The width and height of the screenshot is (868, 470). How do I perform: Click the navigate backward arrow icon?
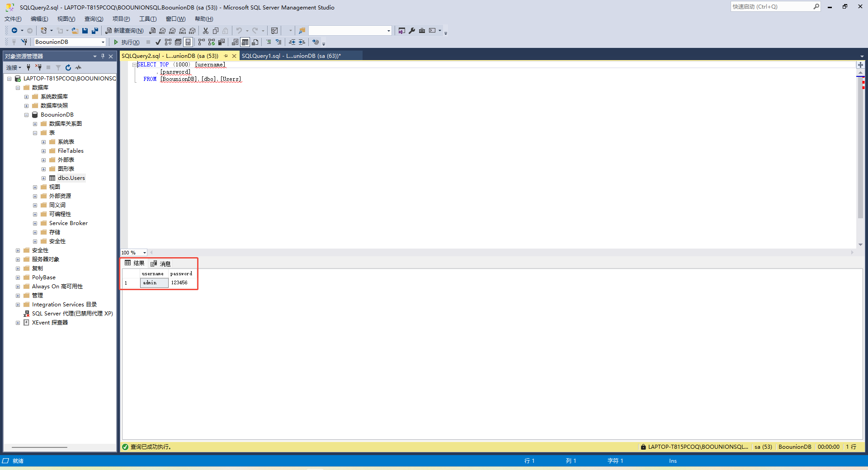pyautogui.click(x=14, y=31)
